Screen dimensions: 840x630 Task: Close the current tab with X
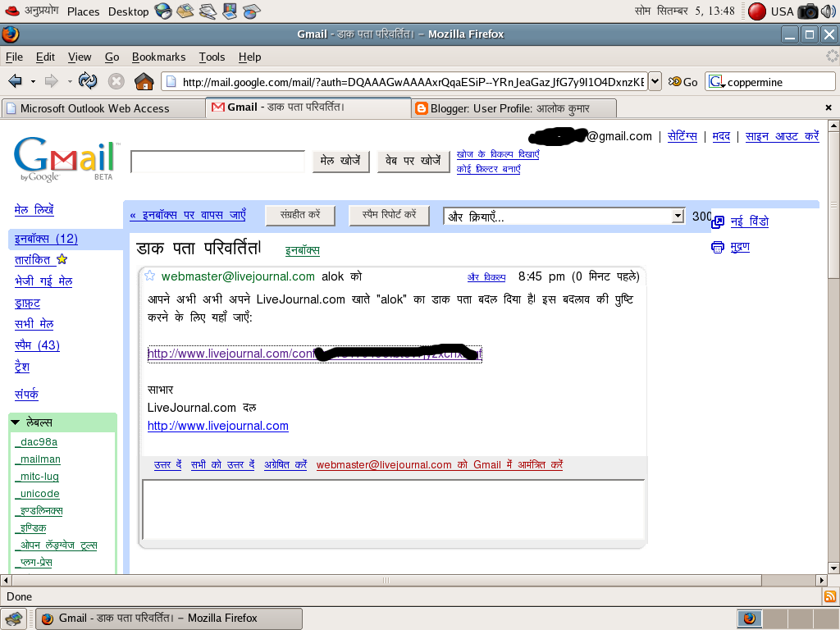coord(829,107)
